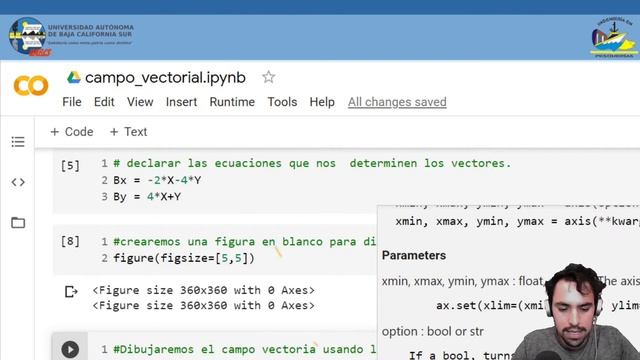Click the [8] execution count indicator

70,241
